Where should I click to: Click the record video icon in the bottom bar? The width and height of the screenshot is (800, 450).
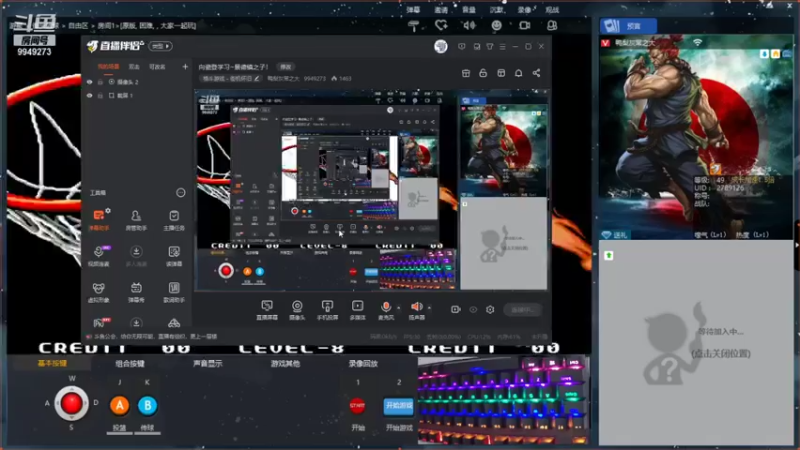(456, 309)
